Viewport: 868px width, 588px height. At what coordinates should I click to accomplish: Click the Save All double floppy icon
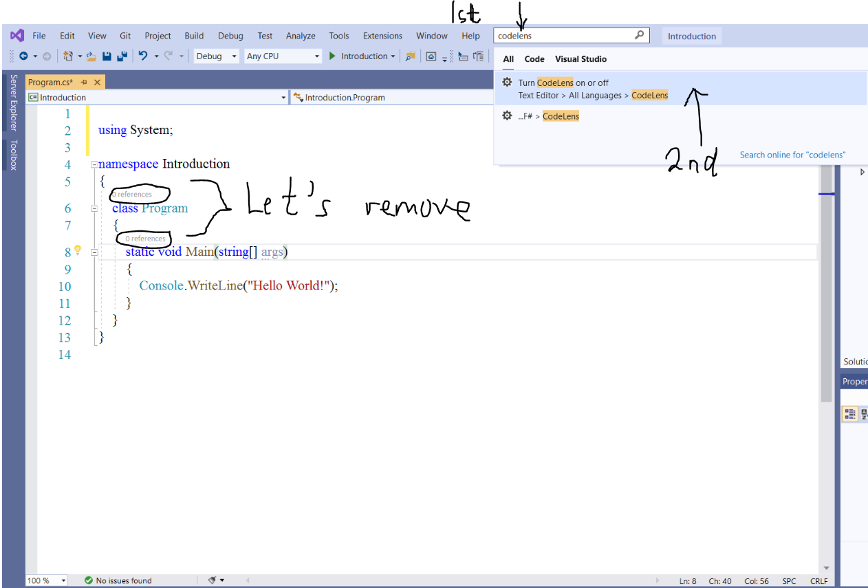pos(122,56)
